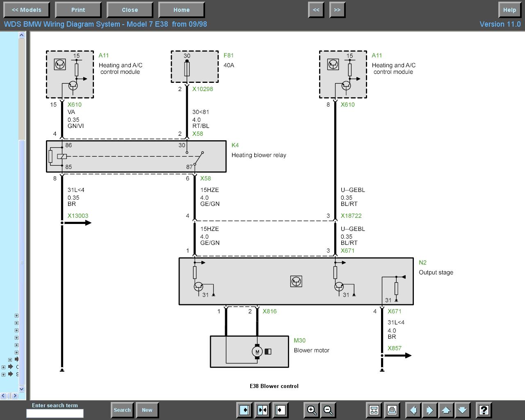
Task: Click the tree panel scroll-down arrow
Action: (x=22, y=389)
